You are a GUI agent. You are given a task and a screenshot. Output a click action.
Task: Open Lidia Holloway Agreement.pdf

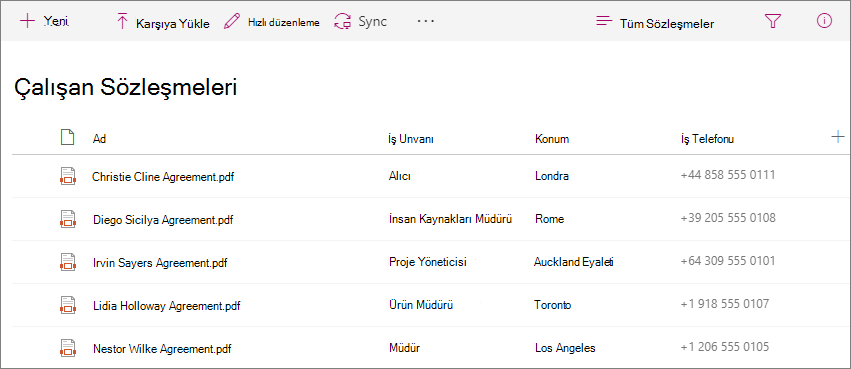167,306
